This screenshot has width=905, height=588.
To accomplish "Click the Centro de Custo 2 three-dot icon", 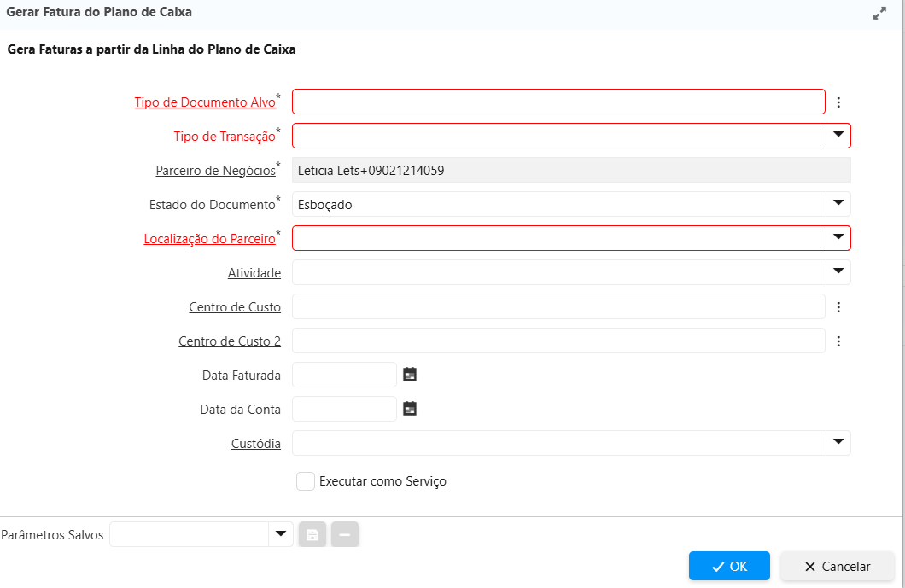I will point(838,341).
